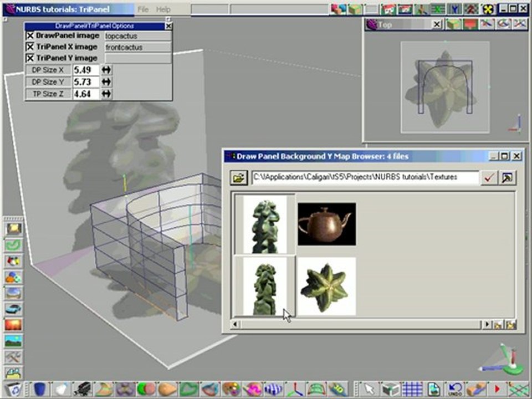Click the DP Size X value 5.49
The image size is (532, 399).
[86, 70]
